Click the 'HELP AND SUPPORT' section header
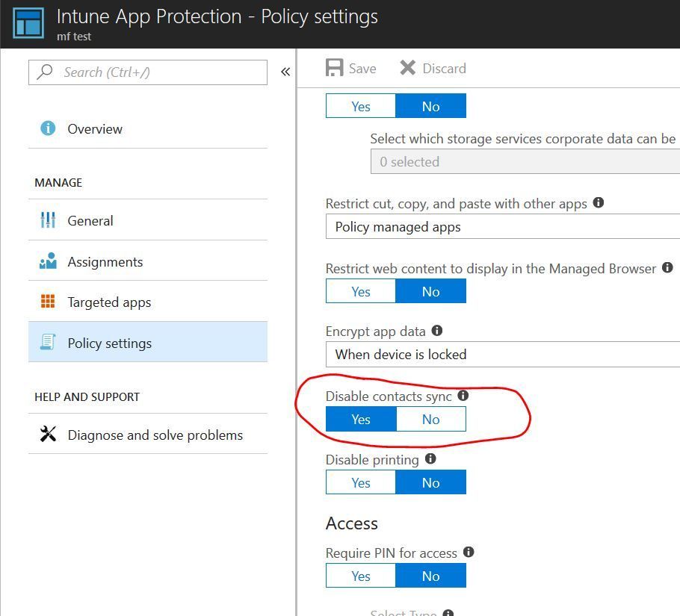This screenshot has width=680, height=616. pos(87,396)
